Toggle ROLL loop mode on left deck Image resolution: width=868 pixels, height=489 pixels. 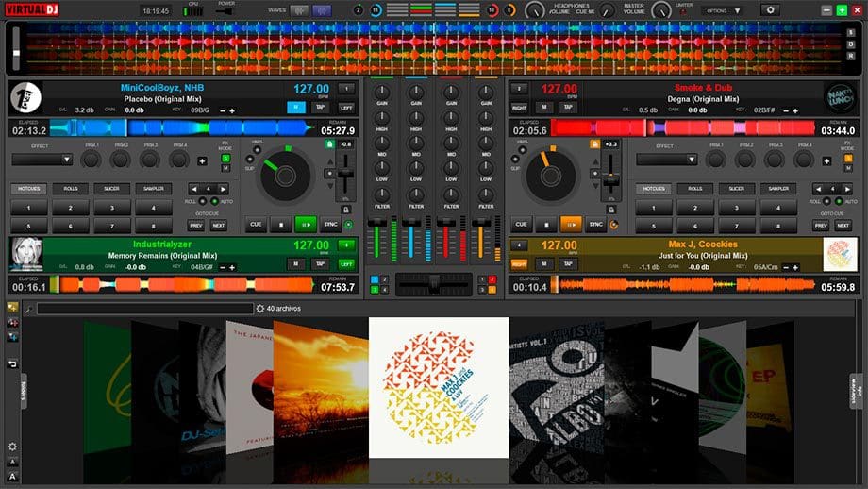click(203, 202)
